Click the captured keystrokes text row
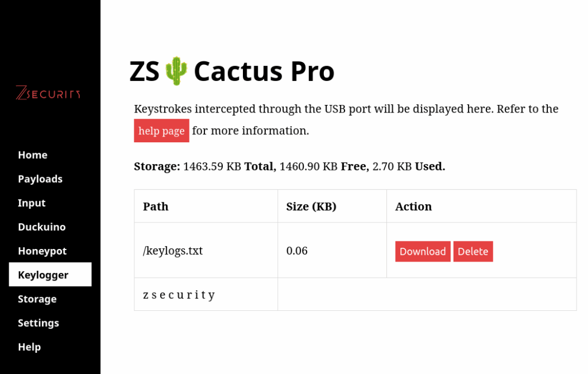 click(179, 295)
